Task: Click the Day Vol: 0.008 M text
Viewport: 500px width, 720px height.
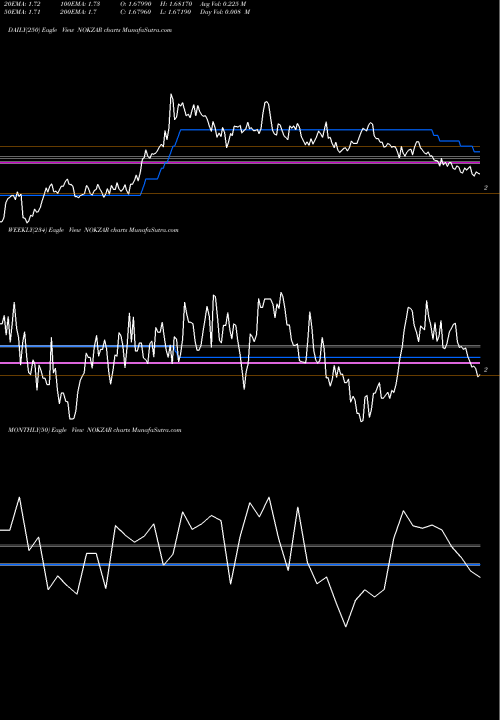Action: (x=225, y=12)
